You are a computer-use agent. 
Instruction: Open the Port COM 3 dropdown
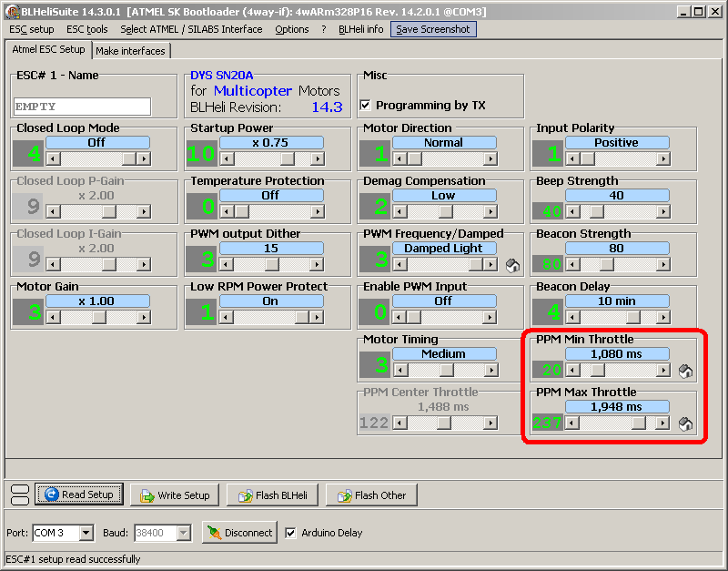[x=86, y=533]
